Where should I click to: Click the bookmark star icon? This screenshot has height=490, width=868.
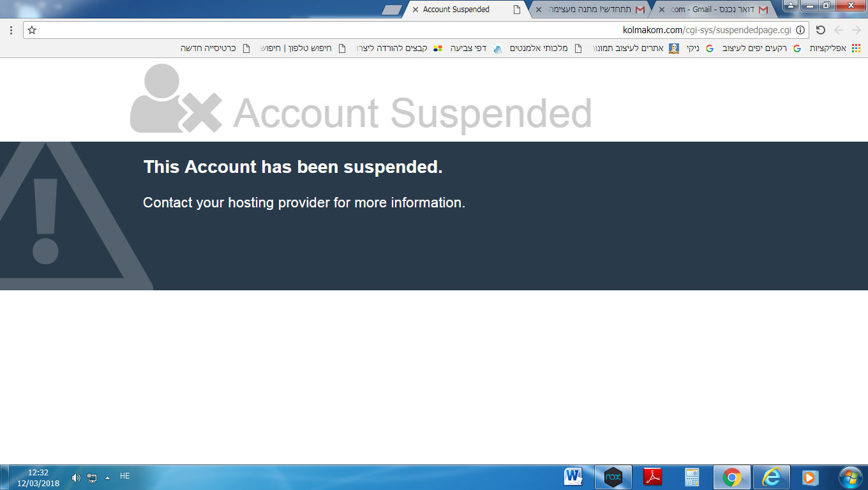(x=32, y=30)
